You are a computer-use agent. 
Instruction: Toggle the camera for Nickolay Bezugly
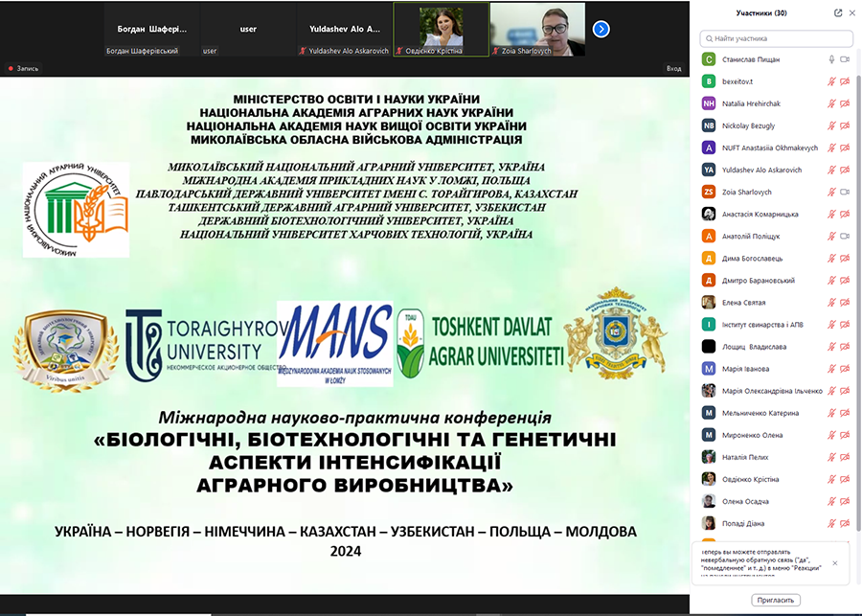tap(845, 125)
